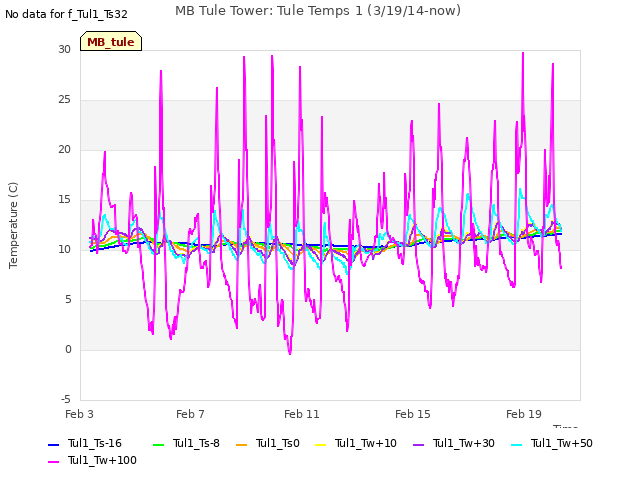Click the Feb 7 x-axis tick label

190,414
